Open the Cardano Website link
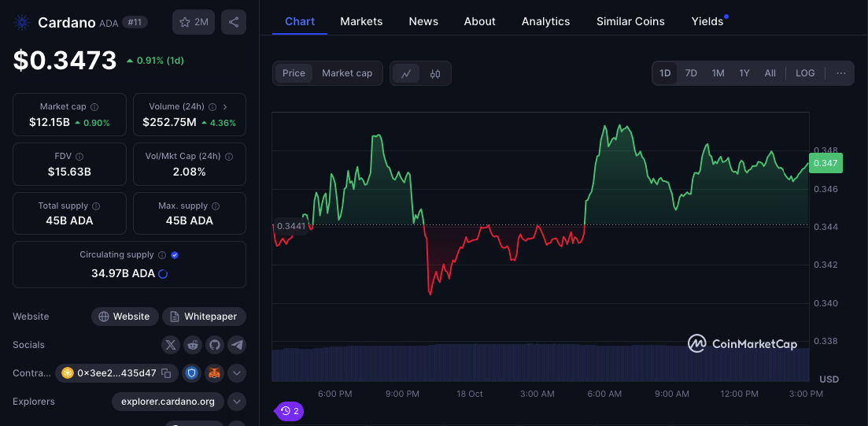 (x=125, y=317)
